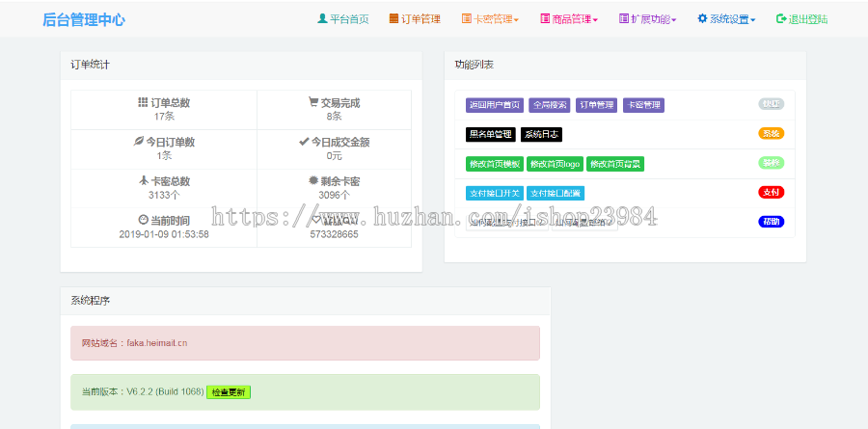Click the 1条 value under 今日订单数

[164, 155]
